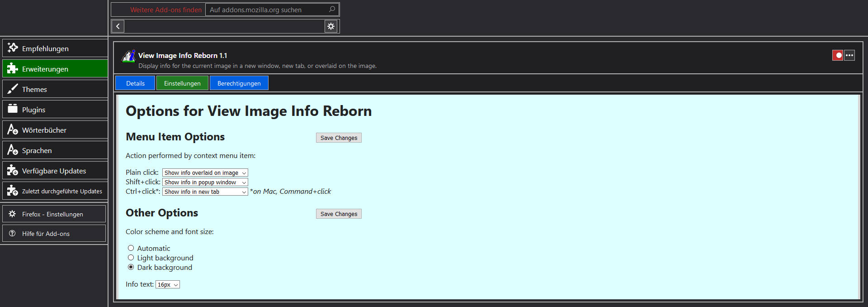
Task: Open the three-dots more options menu
Action: pos(849,55)
